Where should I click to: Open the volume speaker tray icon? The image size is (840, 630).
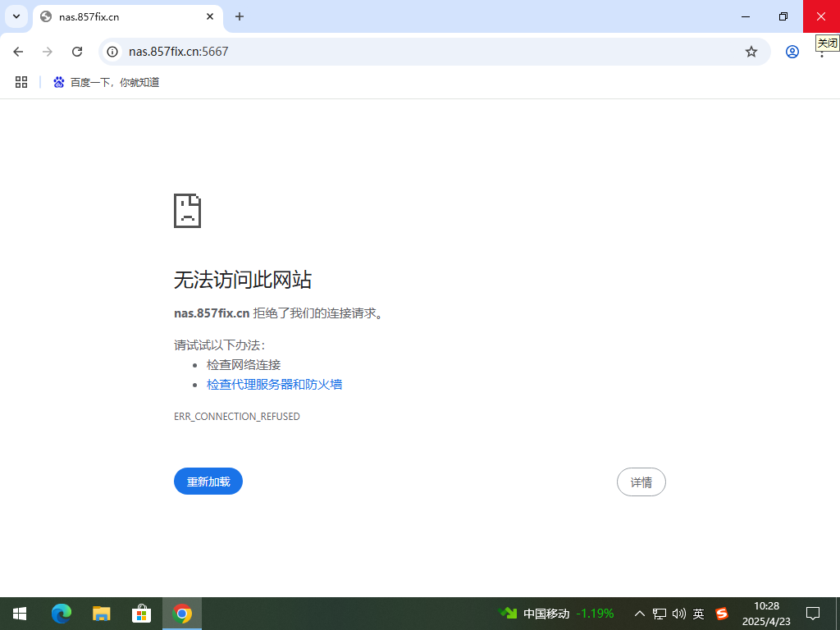click(x=678, y=614)
